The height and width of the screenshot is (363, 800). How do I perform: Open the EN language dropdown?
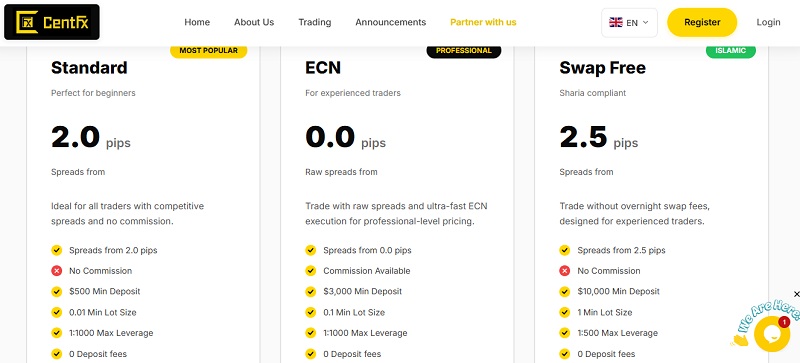click(629, 22)
